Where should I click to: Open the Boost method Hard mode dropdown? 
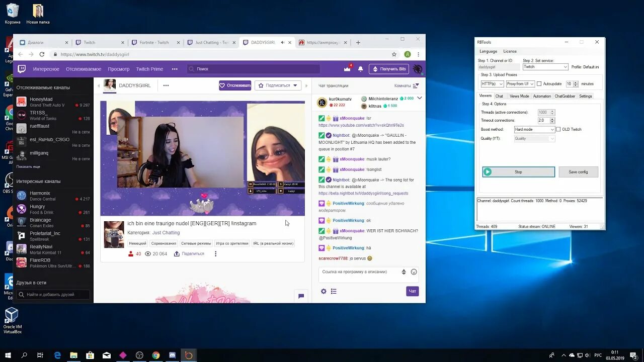click(x=534, y=129)
